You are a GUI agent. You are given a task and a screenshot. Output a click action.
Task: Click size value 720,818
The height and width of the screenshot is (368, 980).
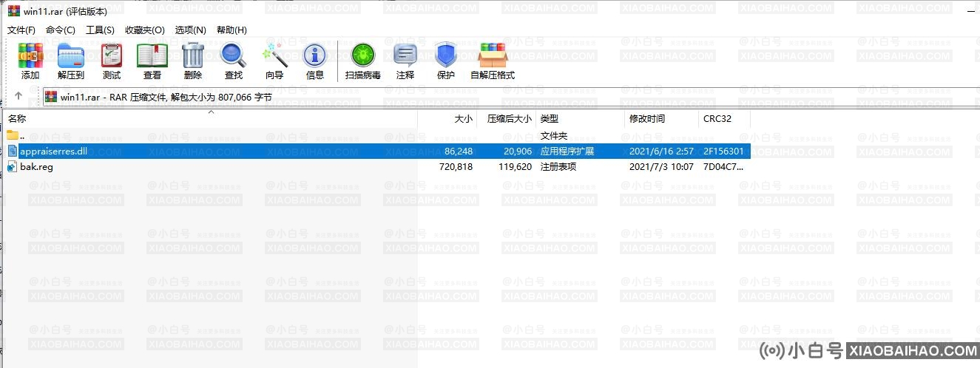point(456,166)
